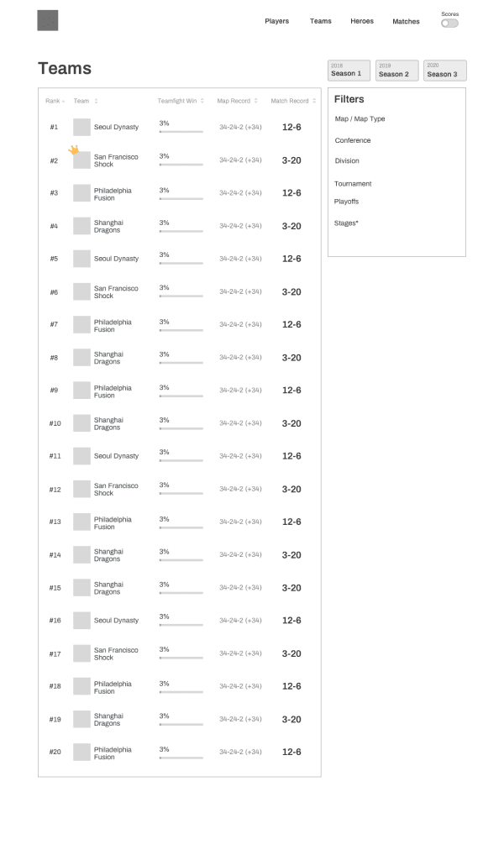
Task: Switch to the 2020 Season 3 tab
Action: click(445, 71)
